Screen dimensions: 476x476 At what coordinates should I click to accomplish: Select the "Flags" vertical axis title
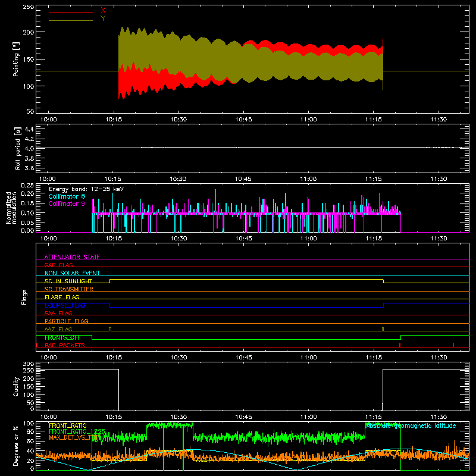pos(24,297)
